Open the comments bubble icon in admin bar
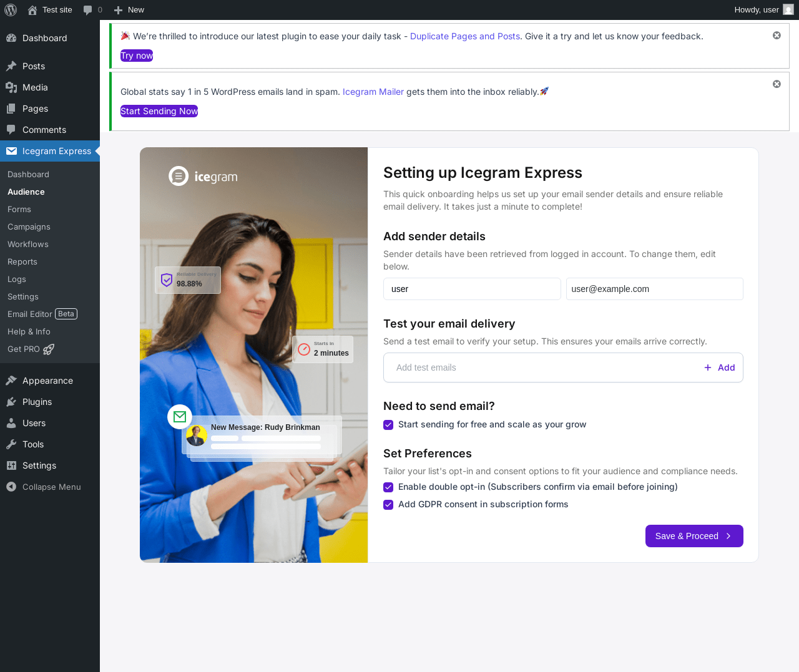 coord(88,10)
